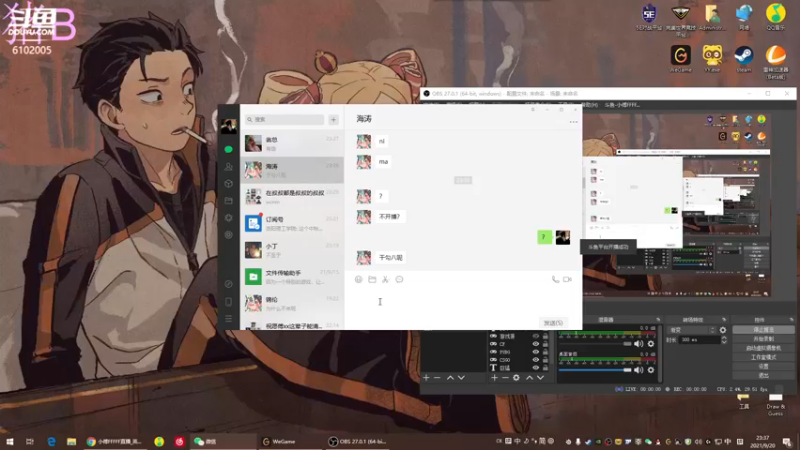Switch to OBS 27.0.1 in the taskbar
This screenshot has height=450, width=800.
357,441
